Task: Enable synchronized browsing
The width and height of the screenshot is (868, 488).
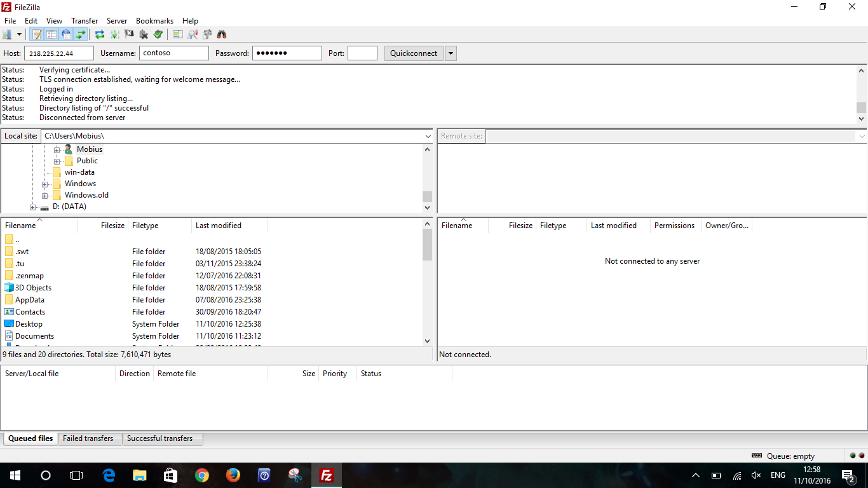Action: pos(207,34)
